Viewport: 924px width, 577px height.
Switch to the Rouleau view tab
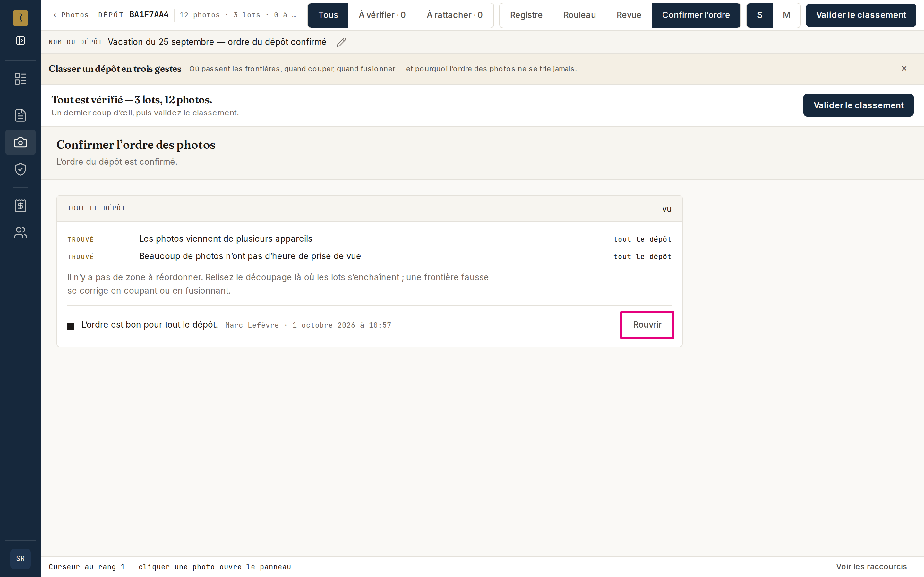coord(579,15)
